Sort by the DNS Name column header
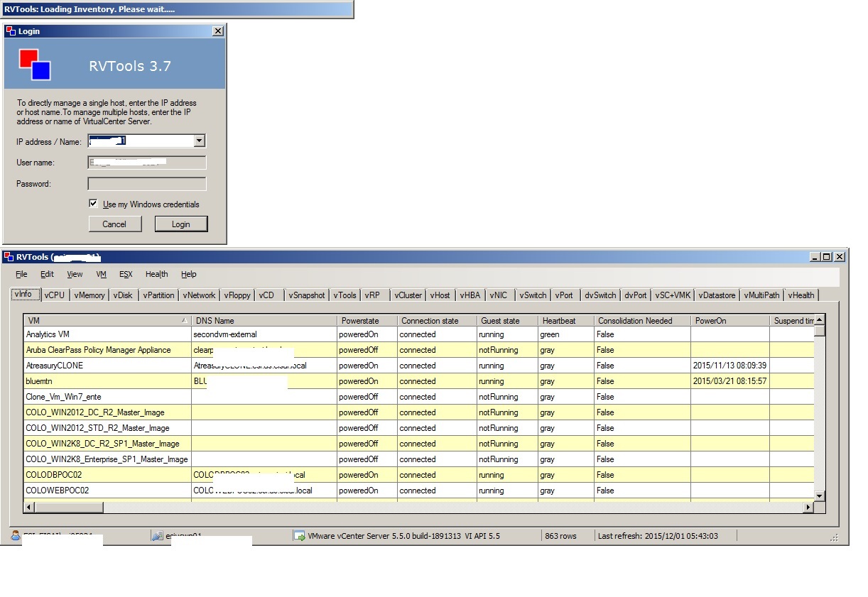 click(x=264, y=320)
